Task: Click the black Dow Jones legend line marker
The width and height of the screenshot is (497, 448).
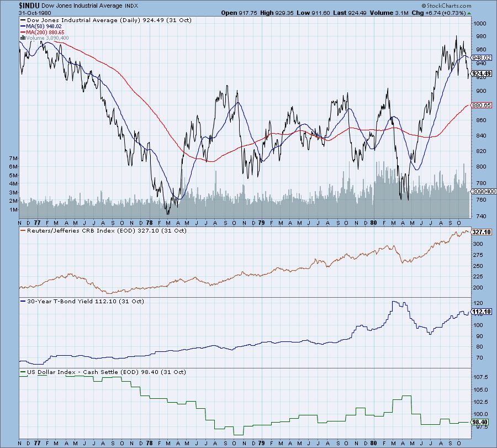Action: tap(23, 20)
